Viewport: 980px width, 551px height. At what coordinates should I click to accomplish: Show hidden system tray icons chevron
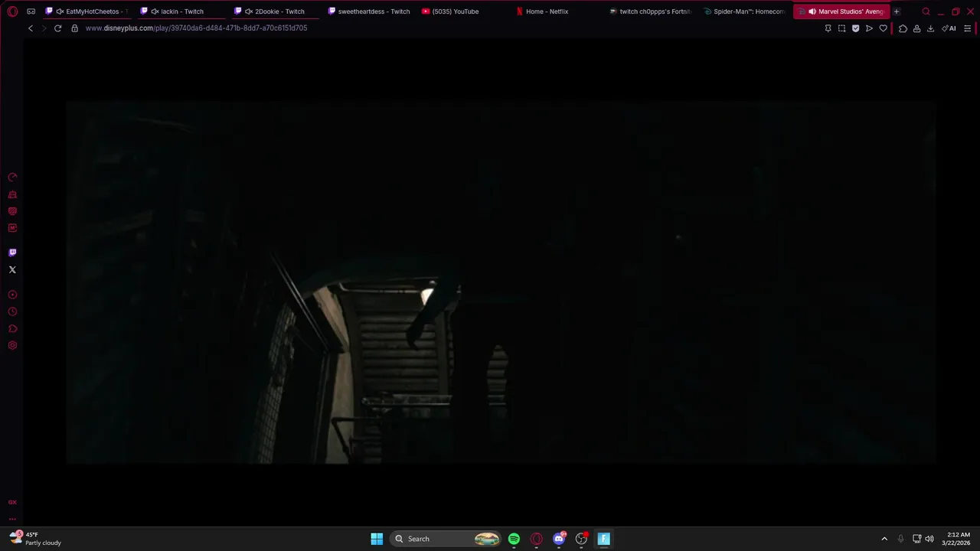click(884, 539)
